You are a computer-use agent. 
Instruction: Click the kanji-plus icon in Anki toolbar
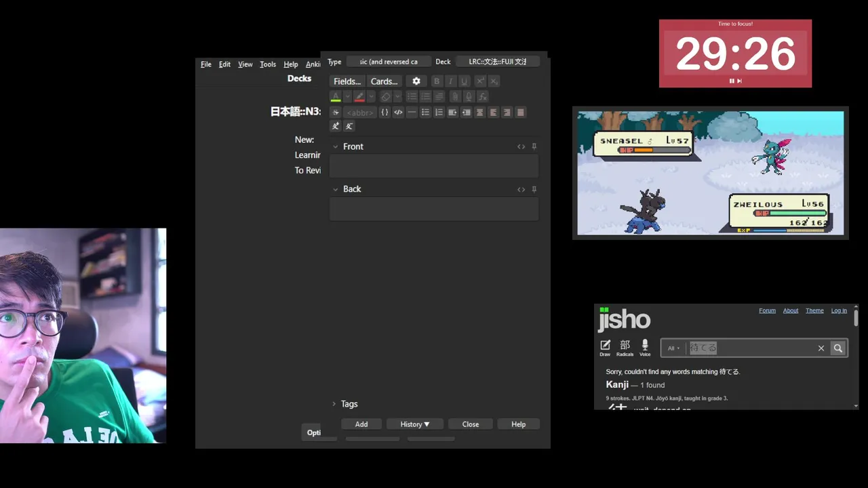point(336,126)
